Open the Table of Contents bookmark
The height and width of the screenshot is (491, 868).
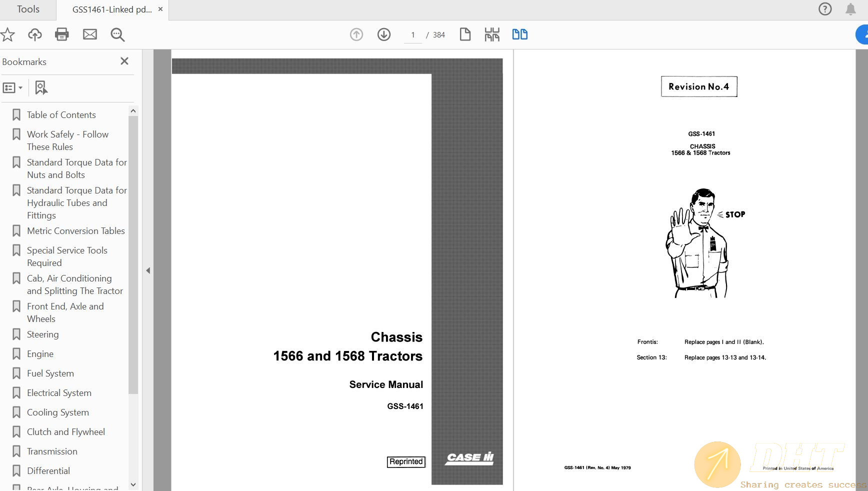(x=61, y=115)
